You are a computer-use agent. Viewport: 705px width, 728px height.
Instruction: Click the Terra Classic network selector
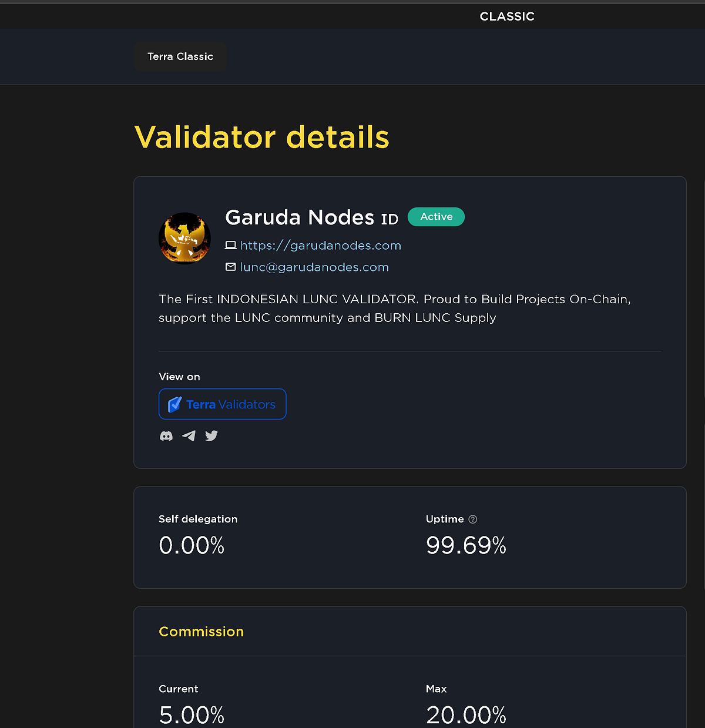pos(180,56)
